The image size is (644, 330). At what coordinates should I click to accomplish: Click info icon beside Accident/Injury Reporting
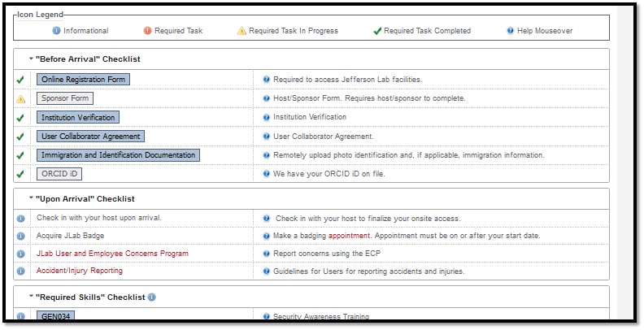tap(21, 271)
